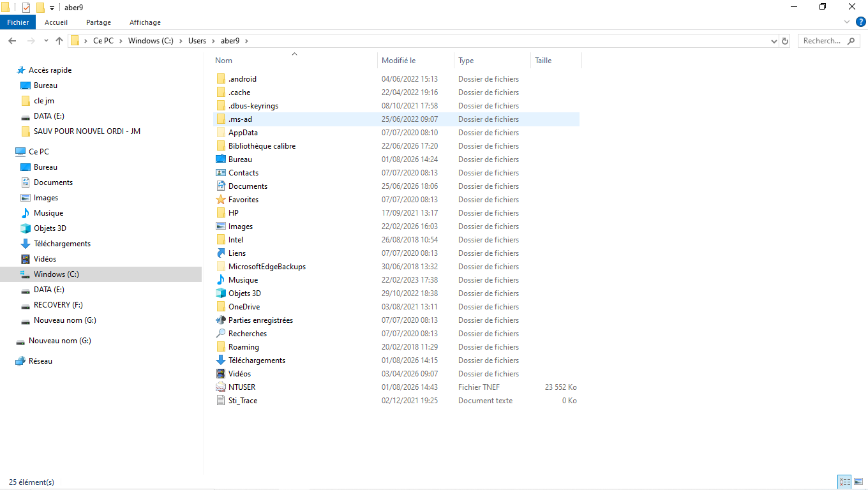
Task: Select Bureau under Accès rapide
Action: (45, 85)
